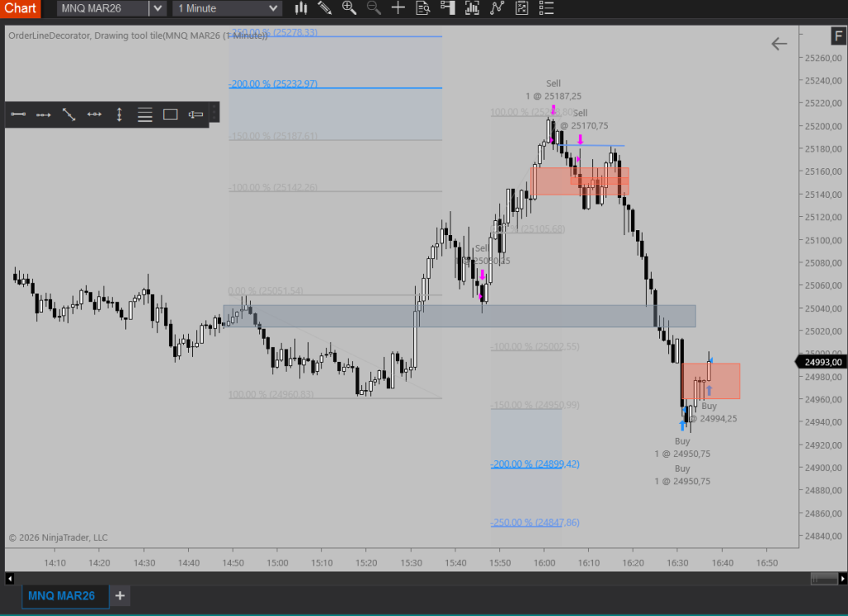Click the back arrow on chart
The height and width of the screenshot is (616, 848).
778,44
